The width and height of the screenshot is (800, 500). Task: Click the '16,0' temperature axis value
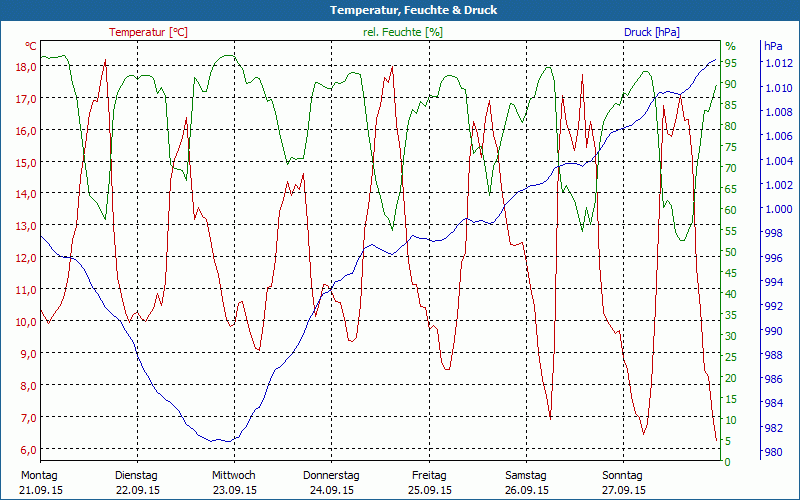pos(26,131)
